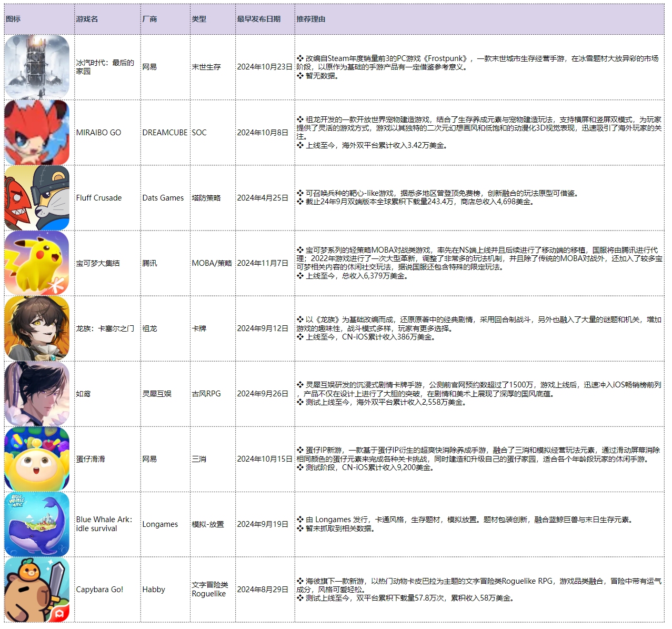This screenshot has height=629, width=672.
Task: Select the Longames vendor cell
Action: (x=160, y=524)
